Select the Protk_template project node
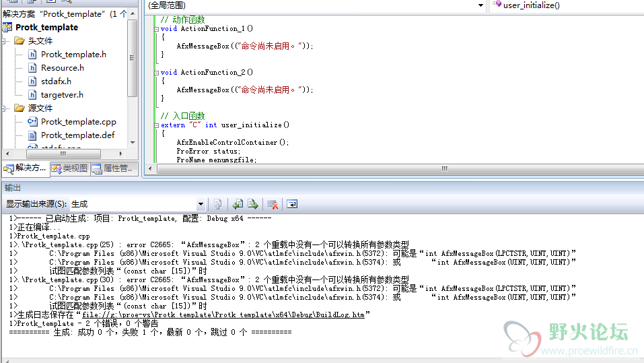644x363 pixels. pyautogui.click(x=47, y=27)
